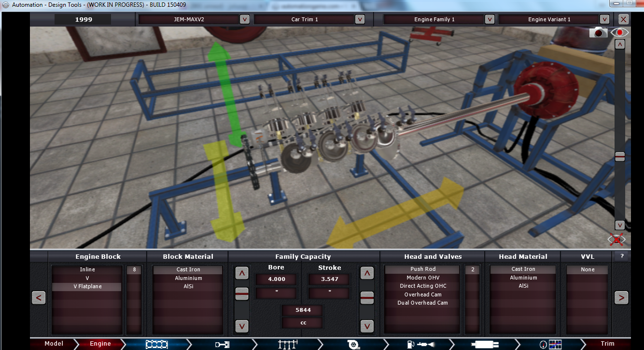Choose Aluminium head material
Screen dimensions: 644x350
523,278
